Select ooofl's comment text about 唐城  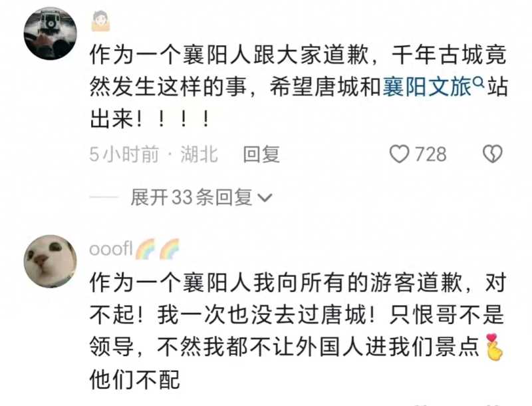coord(298,331)
